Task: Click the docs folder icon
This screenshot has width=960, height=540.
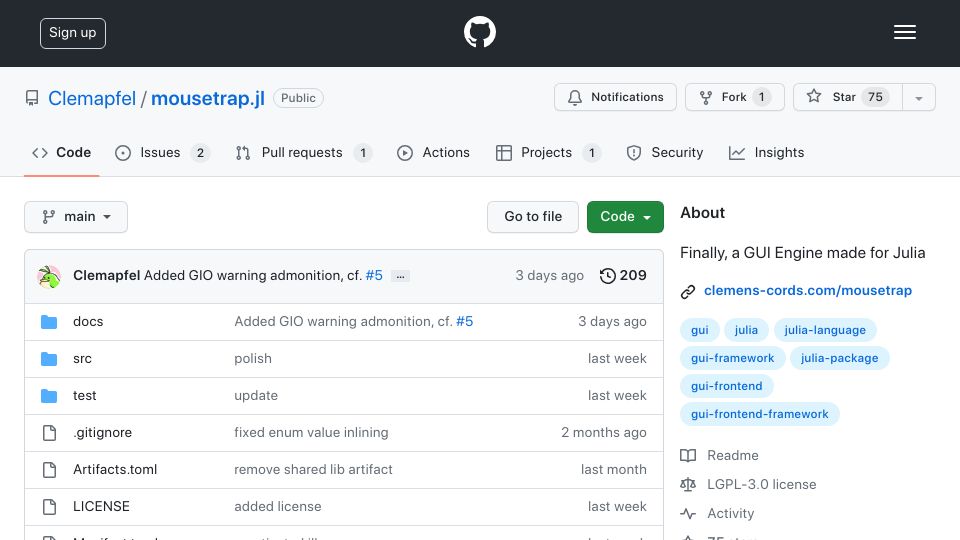Action: point(49,322)
